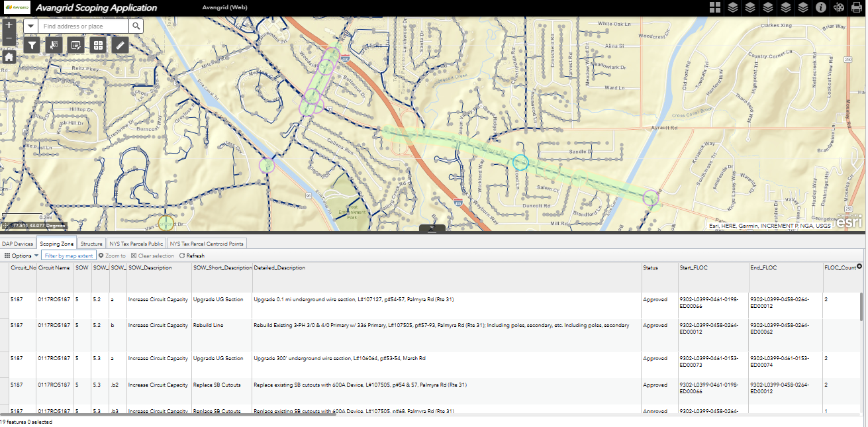Toggle Filter by map extent
868x427 pixels.
(69, 256)
